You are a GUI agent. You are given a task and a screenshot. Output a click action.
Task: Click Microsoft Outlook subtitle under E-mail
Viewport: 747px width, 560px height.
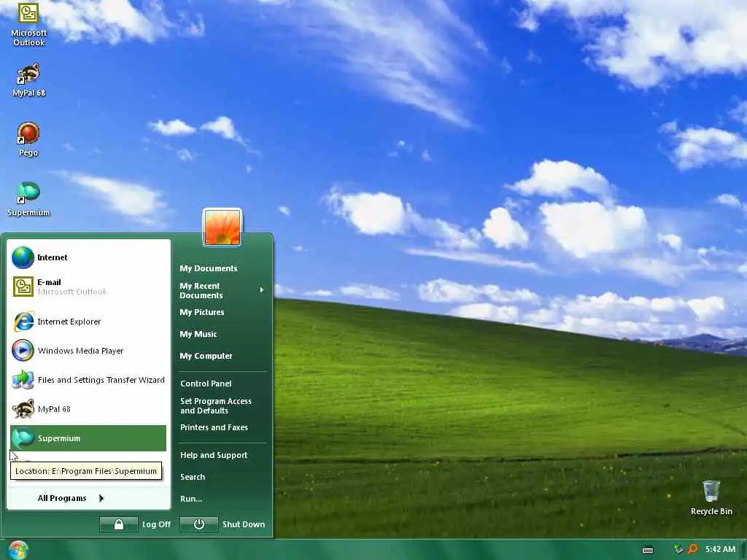tap(72, 292)
